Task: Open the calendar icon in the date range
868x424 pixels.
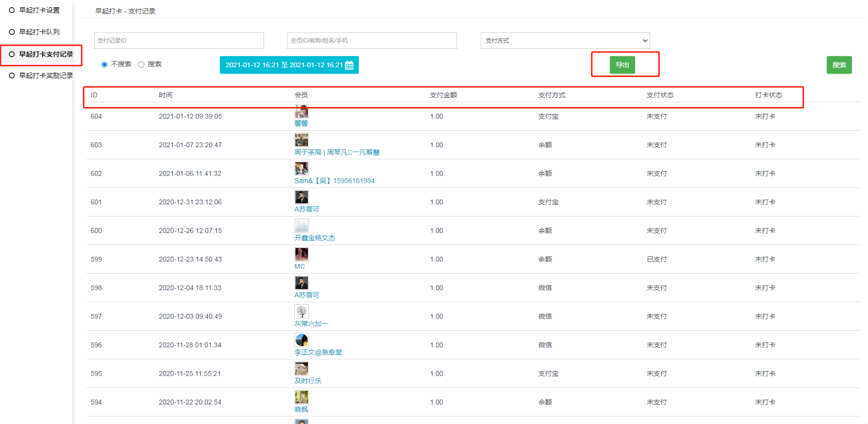Action: (x=349, y=65)
